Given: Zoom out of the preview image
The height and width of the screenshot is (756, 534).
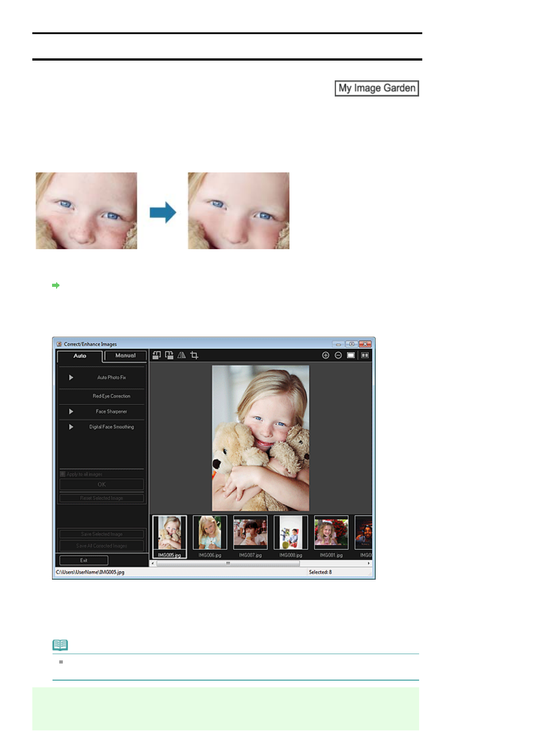Looking at the screenshot, I should click(x=338, y=355).
